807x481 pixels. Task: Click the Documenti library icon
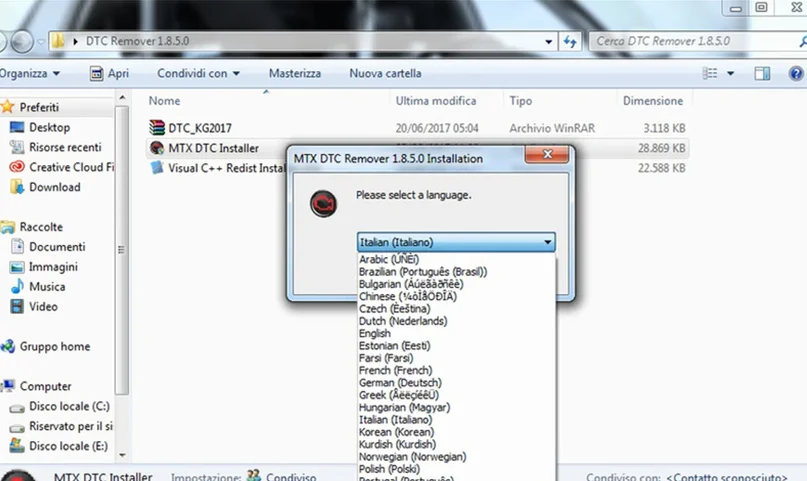pyautogui.click(x=17, y=246)
